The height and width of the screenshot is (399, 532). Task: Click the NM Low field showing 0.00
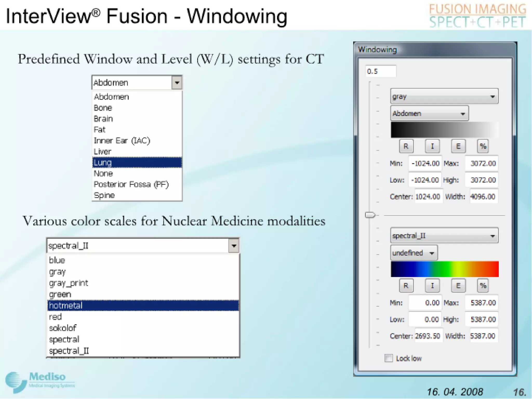425,319
